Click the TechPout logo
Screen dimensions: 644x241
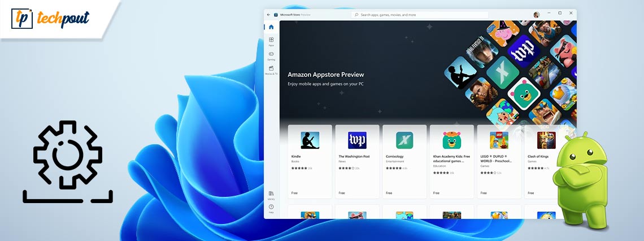50,19
